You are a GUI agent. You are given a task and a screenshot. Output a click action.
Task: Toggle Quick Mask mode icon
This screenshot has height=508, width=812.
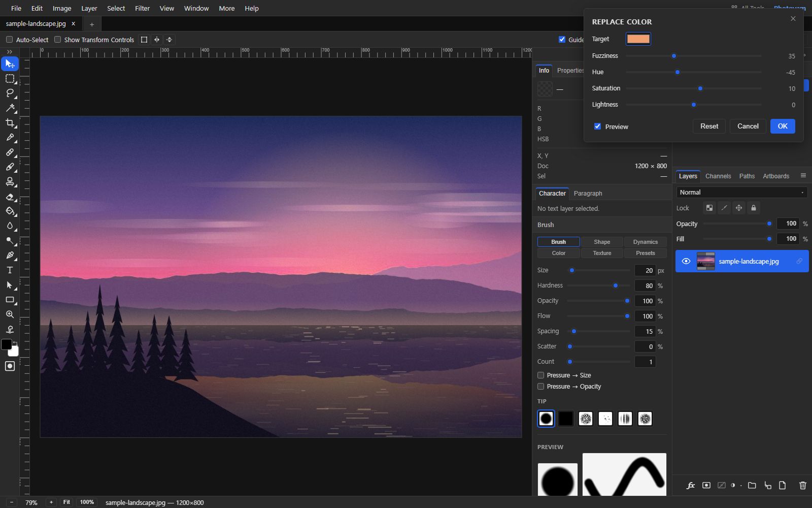(10, 366)
